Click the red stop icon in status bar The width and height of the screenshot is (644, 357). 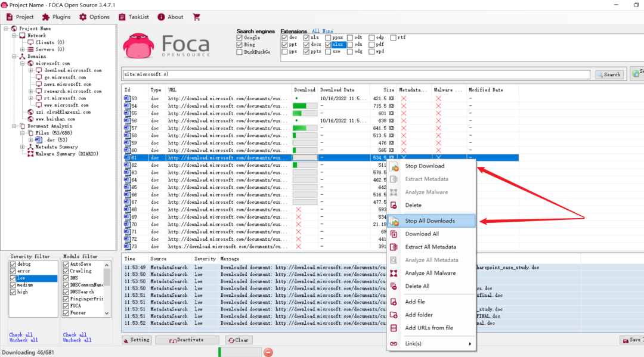pos(268,352)
